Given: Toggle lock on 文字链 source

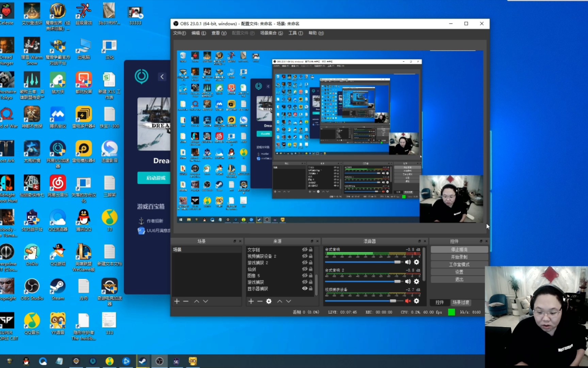Looking at the screenshot, I should [x=311, y=249].
